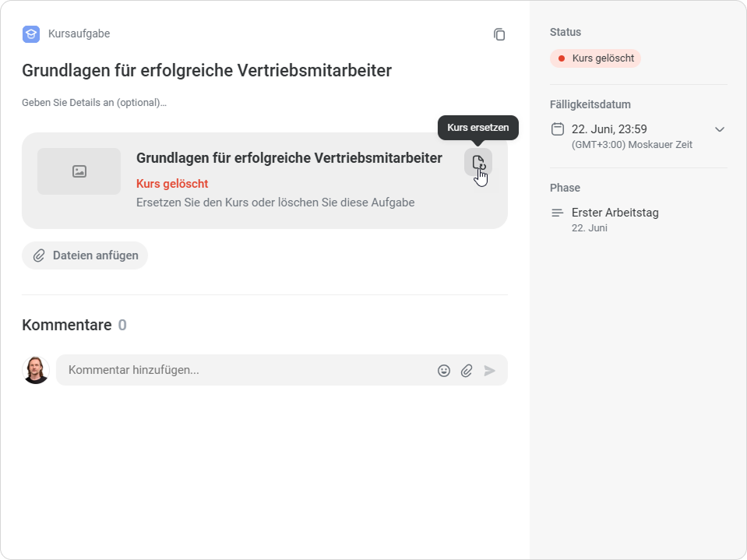Screen dimensions: 747x560
Task: Expand the Fälligkeitsdatum dropdown chevron
Action: 720,129
